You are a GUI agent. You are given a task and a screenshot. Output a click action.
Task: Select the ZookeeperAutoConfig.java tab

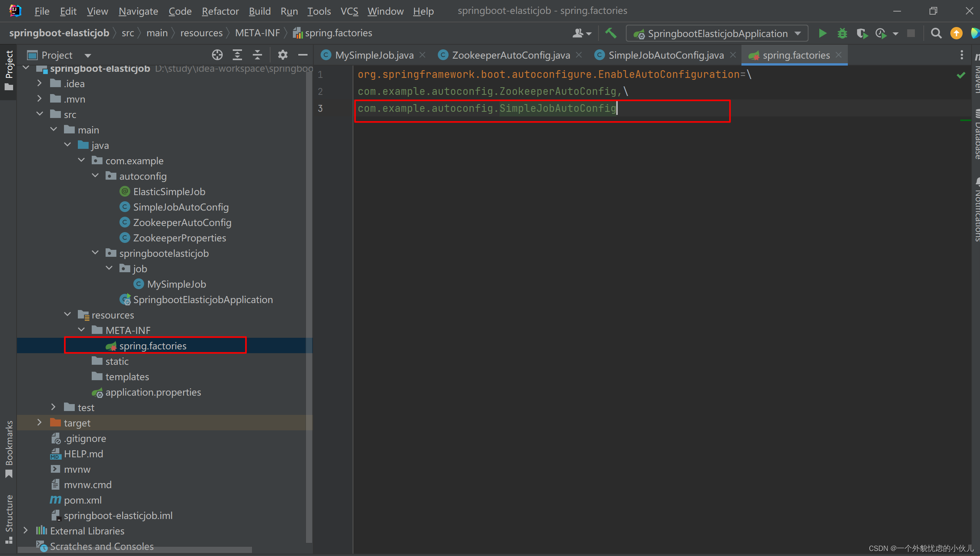point(509,55)
